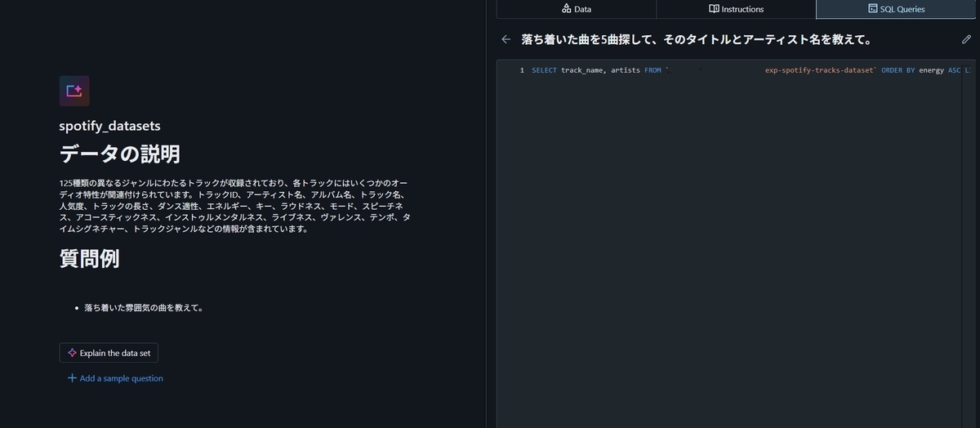The image size is (980, 428).
Task: Click Explain the data set button
Action: click(x=109, y=353)
